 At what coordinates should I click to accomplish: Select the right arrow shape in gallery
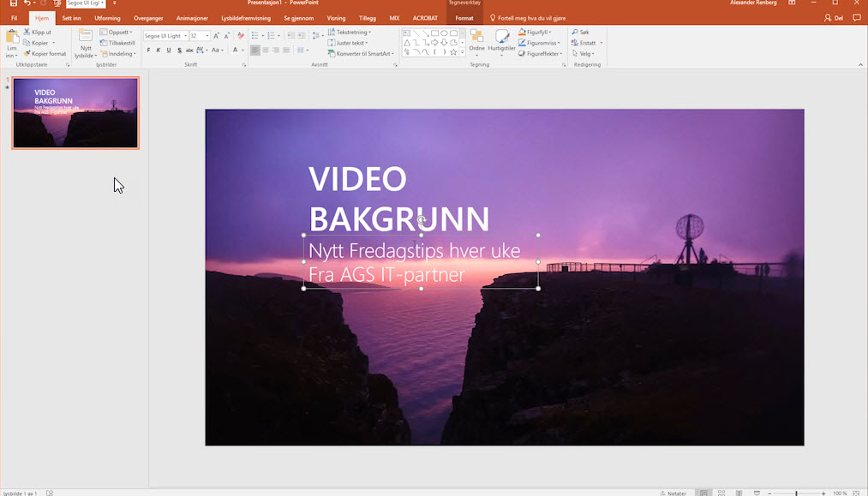[435, 43]
